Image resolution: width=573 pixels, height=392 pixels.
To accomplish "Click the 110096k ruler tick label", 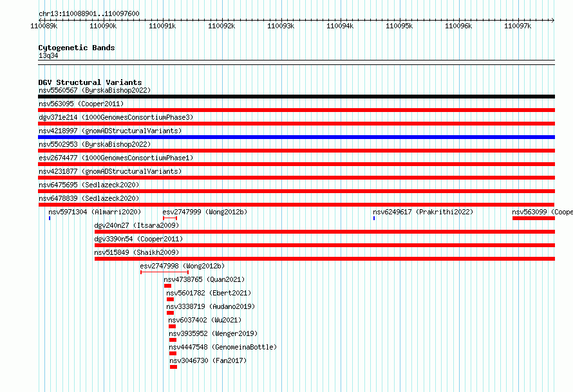I will click(x=458, y=26).
